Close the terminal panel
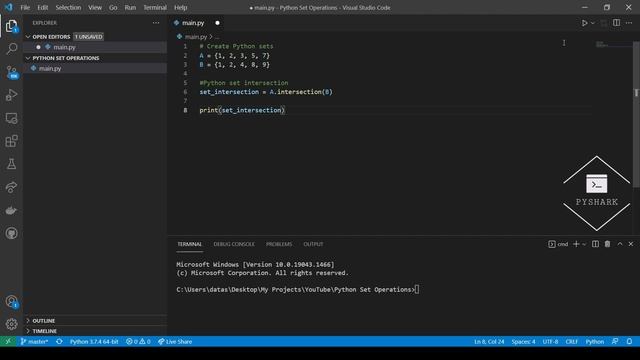640x360 pixels. click(x=631, y=244)
